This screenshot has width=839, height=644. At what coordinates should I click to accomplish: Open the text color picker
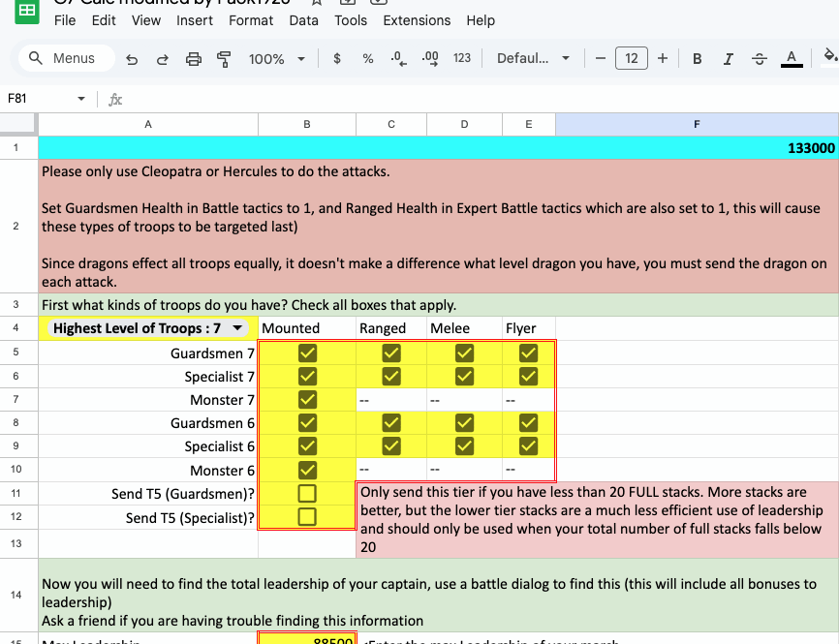[x=791, y=59]
